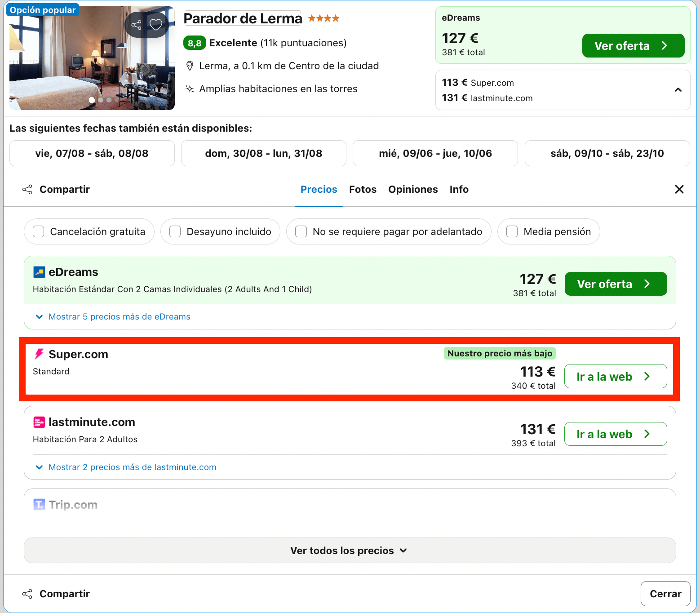Click the share icon beside the top Compartir
This screenshot has height=613, width=700.
(x=27, y=189)
